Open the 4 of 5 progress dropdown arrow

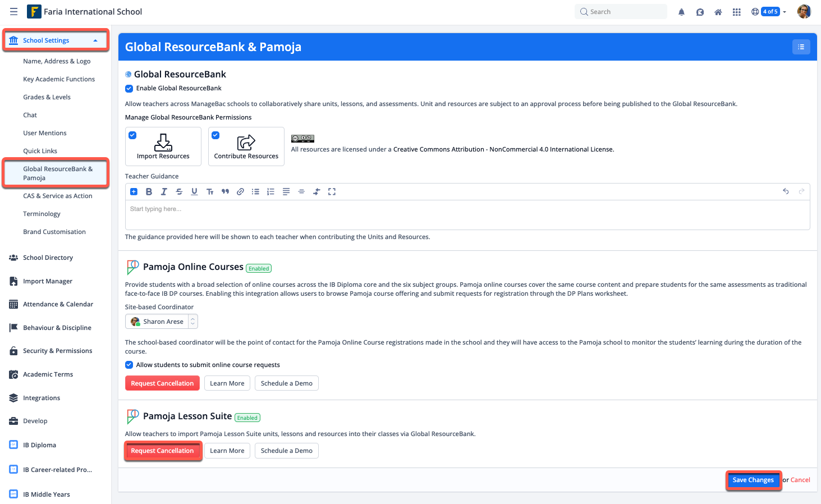click(x=785, y=12)
